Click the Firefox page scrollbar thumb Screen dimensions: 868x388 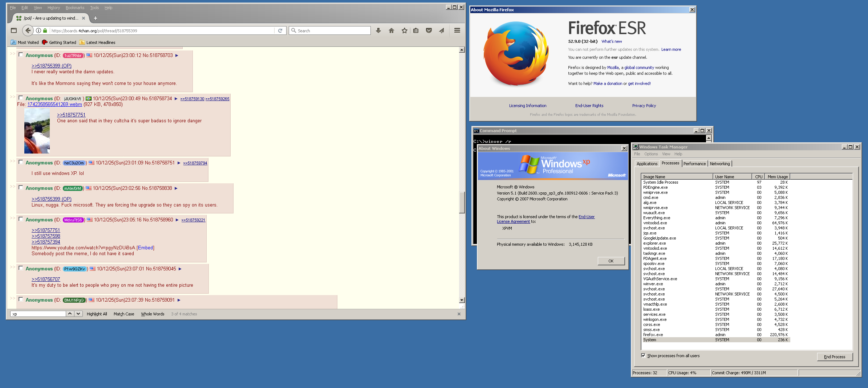[462, 203]
